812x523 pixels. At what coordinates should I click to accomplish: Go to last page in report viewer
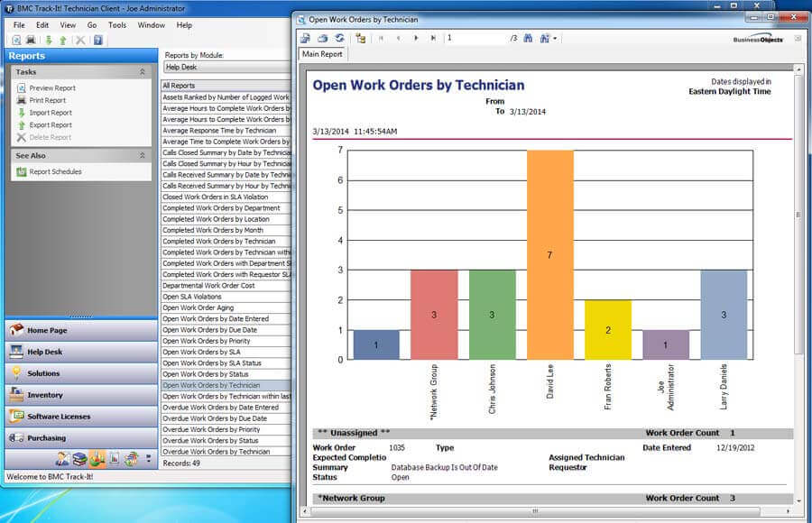click(x=433, y=38)
